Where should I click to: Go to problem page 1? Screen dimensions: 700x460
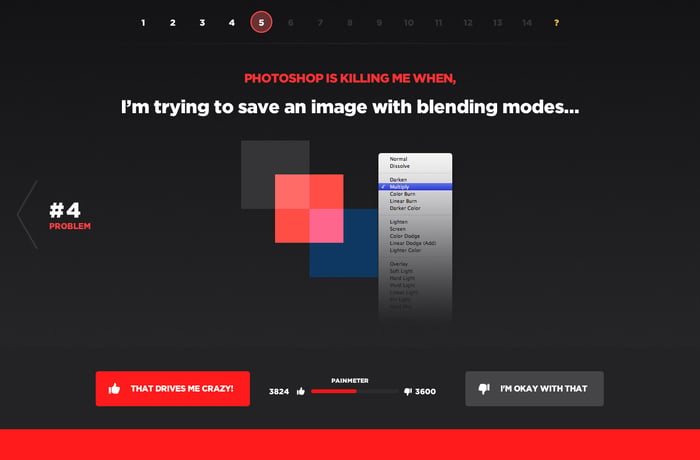click(143, 23)
